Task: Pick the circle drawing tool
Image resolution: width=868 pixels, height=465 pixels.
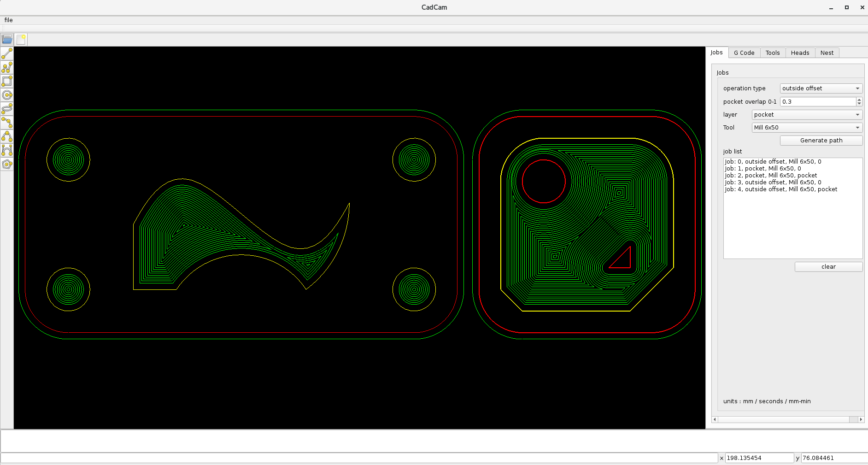Action: (7, 95)
